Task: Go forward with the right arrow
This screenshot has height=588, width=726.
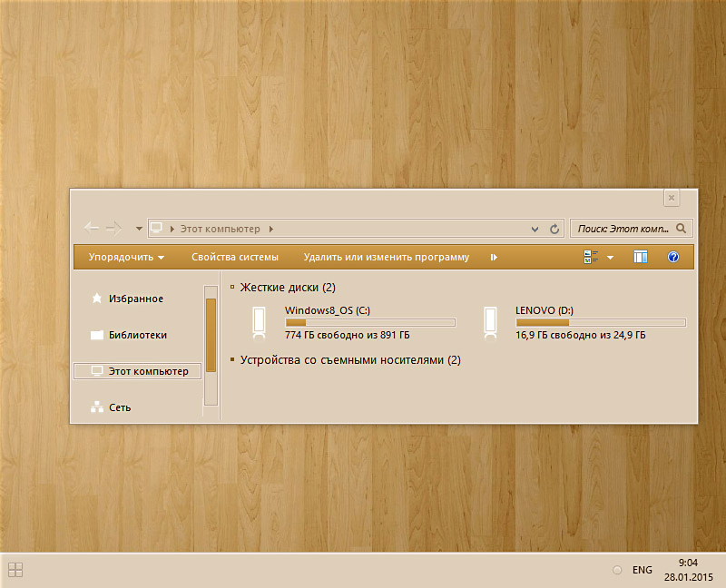Action: click(x=114, y=228)
